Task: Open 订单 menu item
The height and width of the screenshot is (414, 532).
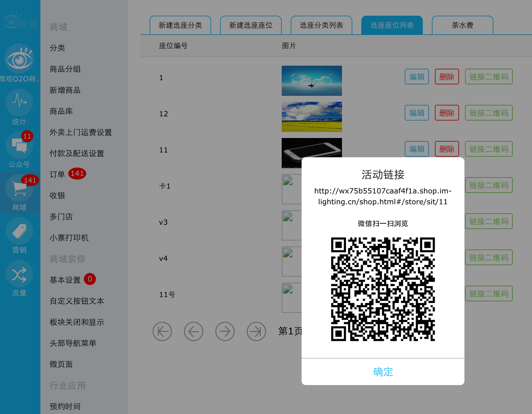Action: [57, 174]
